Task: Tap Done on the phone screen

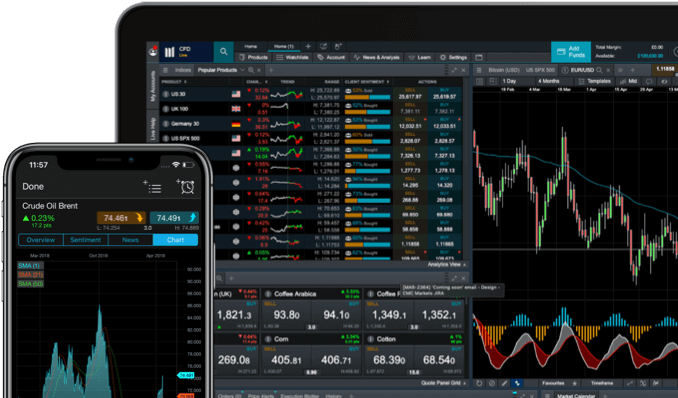Action: 33,186
